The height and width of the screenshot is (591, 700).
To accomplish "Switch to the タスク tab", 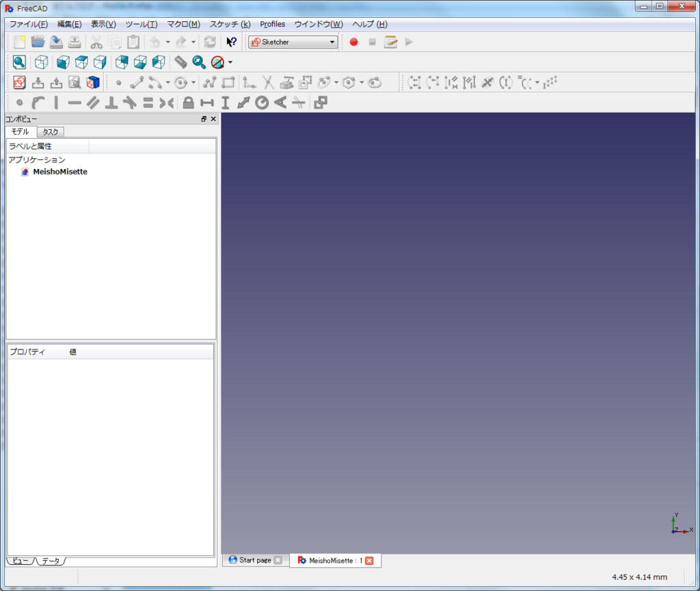I will pyautogui.click(x=51, y=132).
